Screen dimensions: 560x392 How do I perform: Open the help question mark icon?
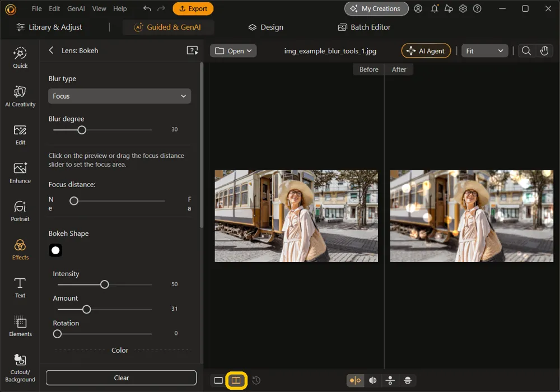click(x=477, y=8)
